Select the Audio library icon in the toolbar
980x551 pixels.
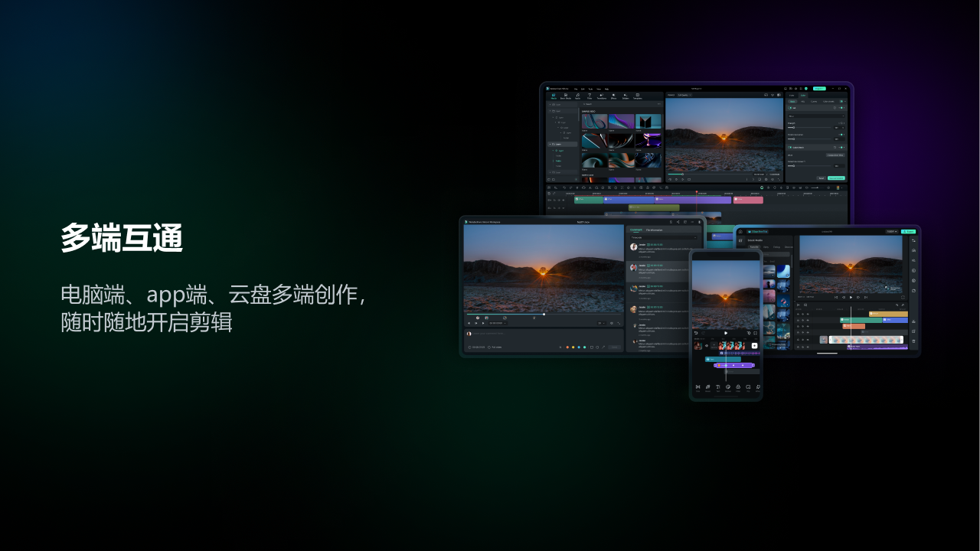pyautogui.click(x=577, y=96)
